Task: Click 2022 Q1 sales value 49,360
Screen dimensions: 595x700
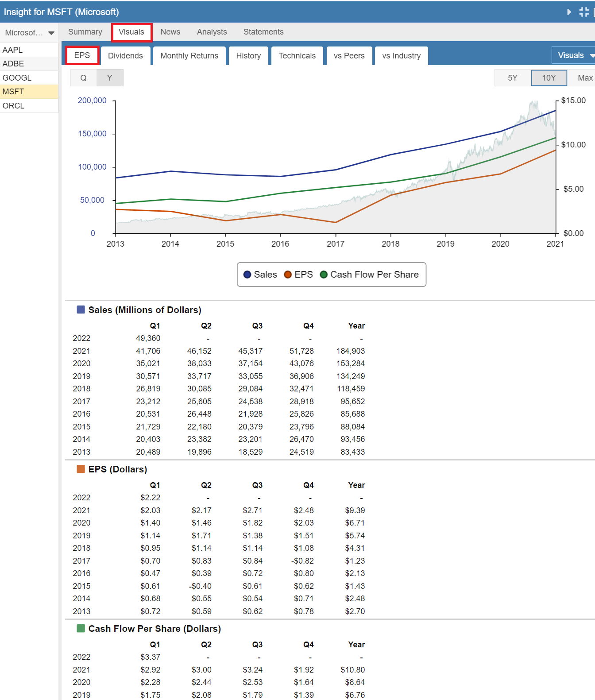Action: (x=148, y=338)
